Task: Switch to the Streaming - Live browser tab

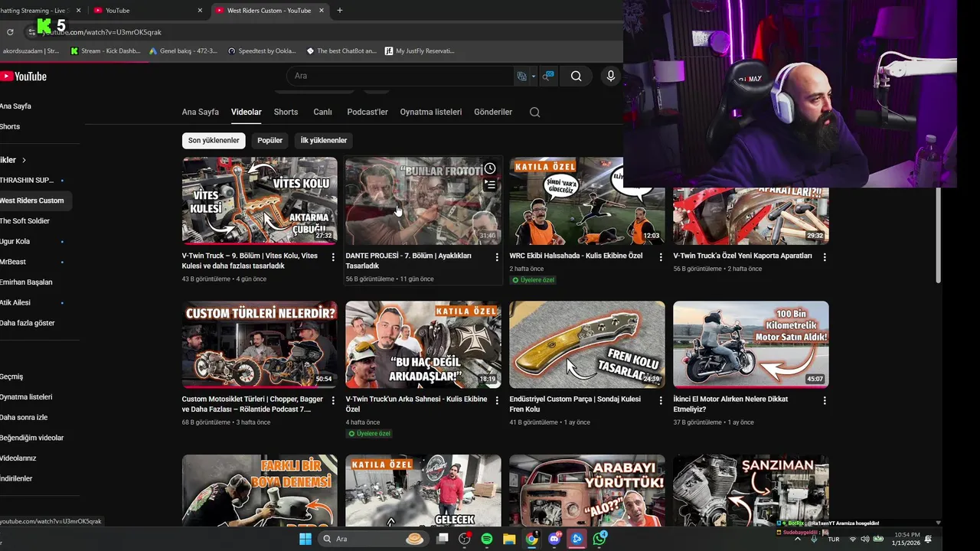Action: coord(34,11)
